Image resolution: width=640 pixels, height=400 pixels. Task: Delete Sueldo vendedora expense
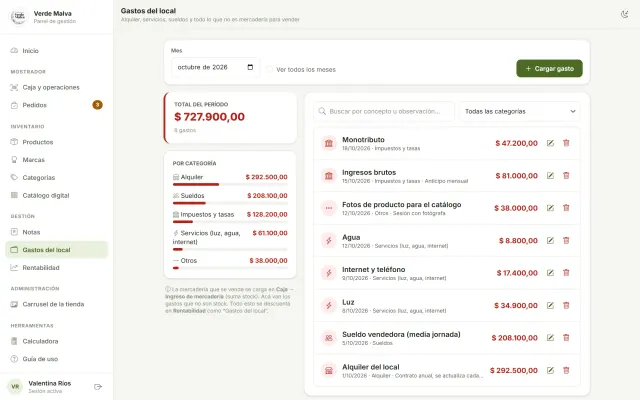tap(566, 338)
